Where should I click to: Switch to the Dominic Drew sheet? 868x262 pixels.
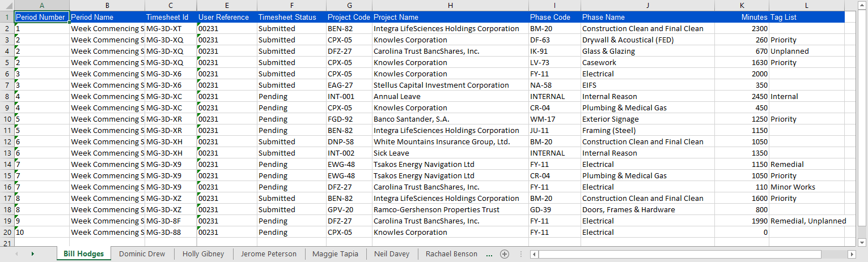pos(142,254)
